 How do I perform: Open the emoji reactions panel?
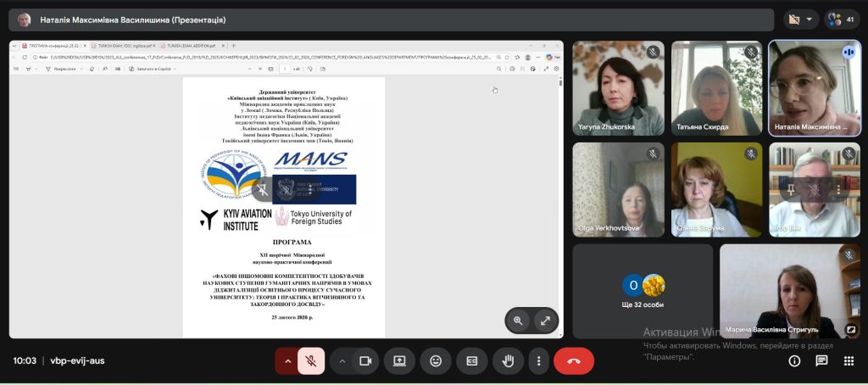tap(436, 361)
